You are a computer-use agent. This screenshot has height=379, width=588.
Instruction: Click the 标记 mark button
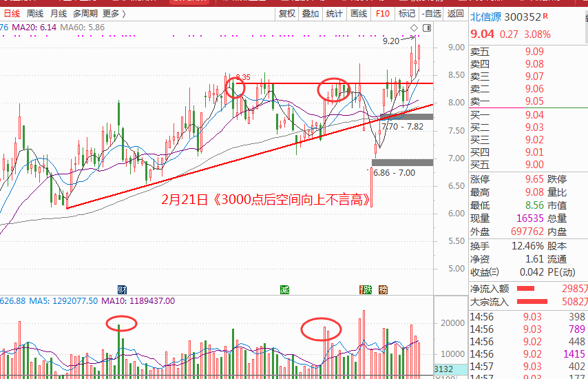click(x=406, y=14)
